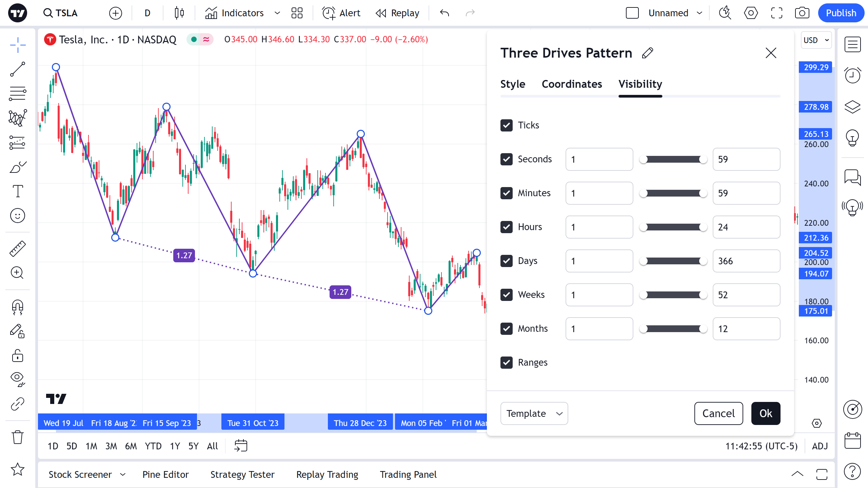Select the Measure ruler tool

click(x=18, y=248)
